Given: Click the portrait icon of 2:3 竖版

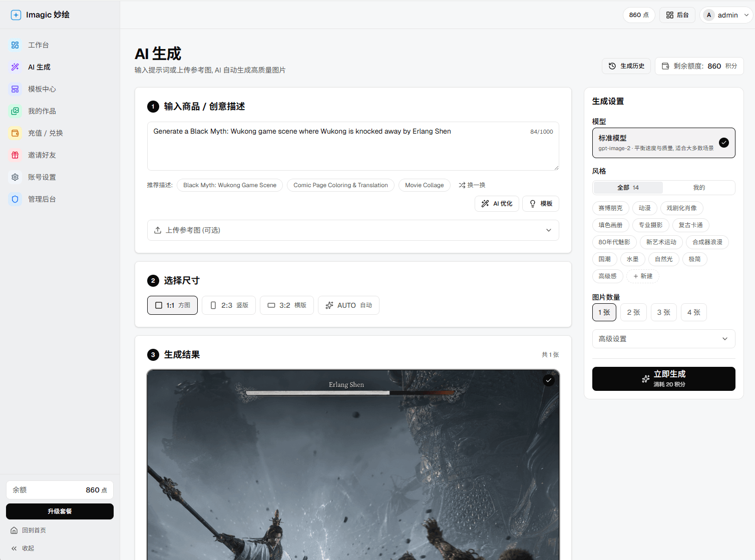Looking at the screenshot, I should (x=213, y=305).
